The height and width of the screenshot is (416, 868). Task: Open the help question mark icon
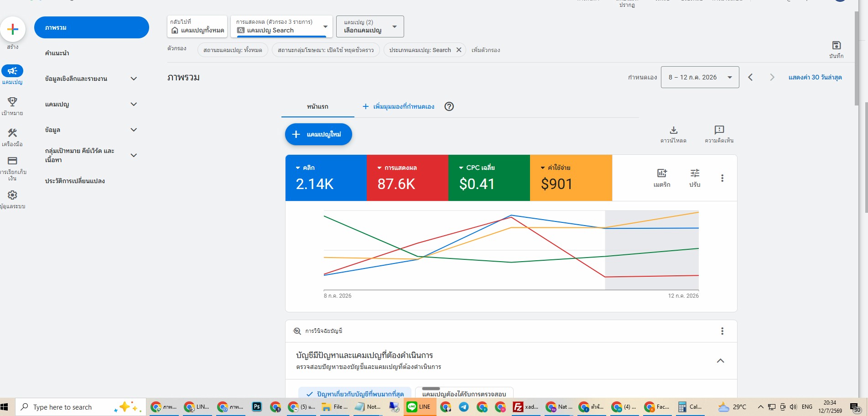tap(449, 106)
